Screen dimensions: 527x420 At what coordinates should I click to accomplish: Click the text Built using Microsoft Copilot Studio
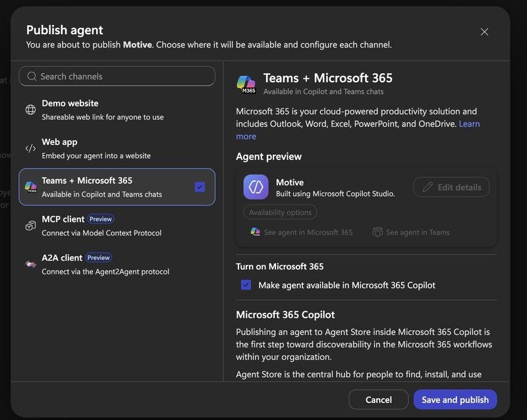(x=335, y=194)
